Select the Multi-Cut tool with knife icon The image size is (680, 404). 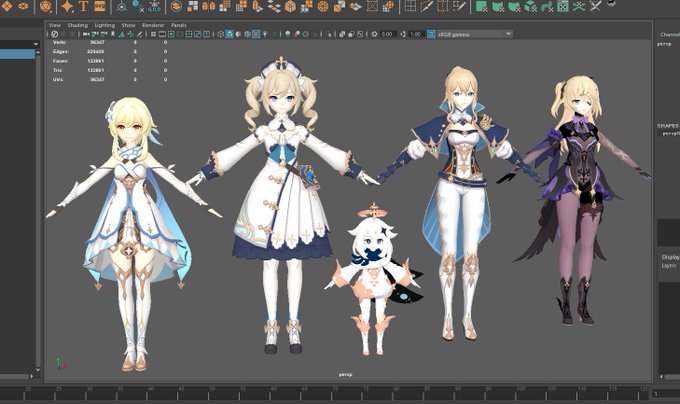[x=427, y=6]
